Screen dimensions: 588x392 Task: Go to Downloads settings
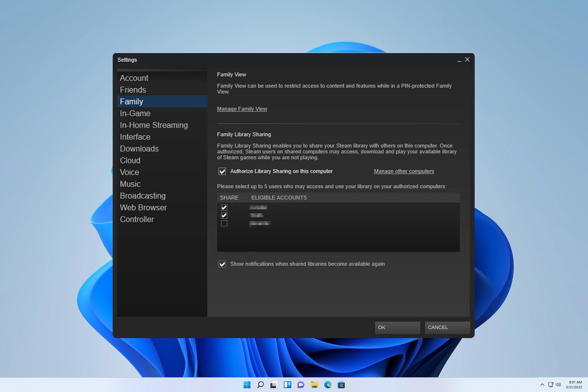click(162, 149)
